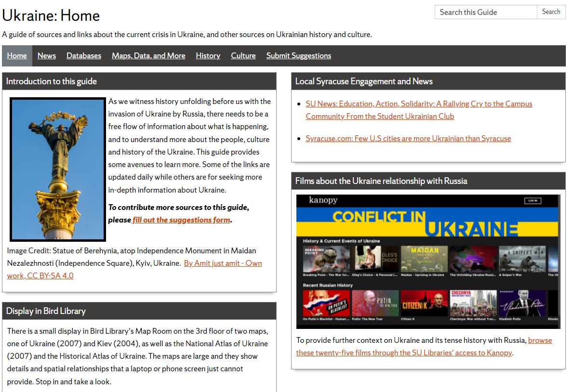Select the Oleg's Choice film thumbnail
This screenshot has height=392, width=574.
coord(375,259)
